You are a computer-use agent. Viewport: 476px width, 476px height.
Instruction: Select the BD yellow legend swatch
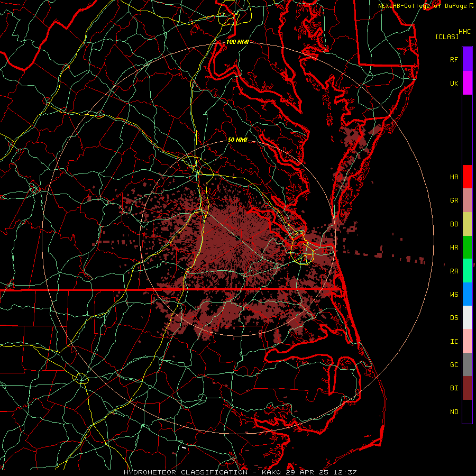click(467, 224)
